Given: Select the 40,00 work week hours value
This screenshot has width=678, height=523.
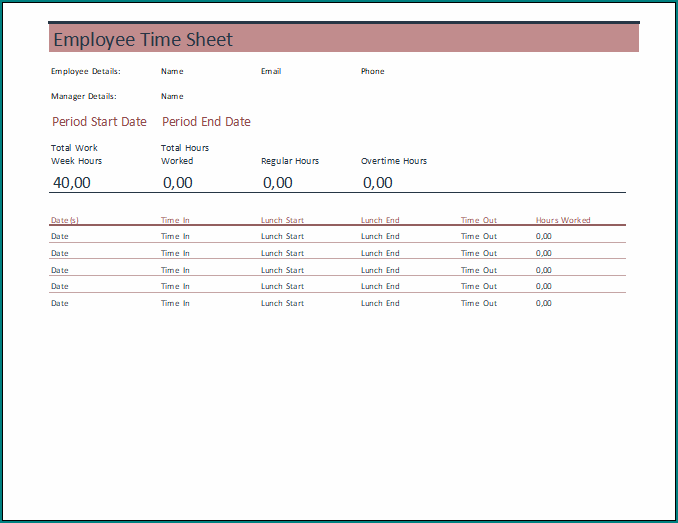Looking at the screenshot, I should pyautogui.click(x=72, y=183).
